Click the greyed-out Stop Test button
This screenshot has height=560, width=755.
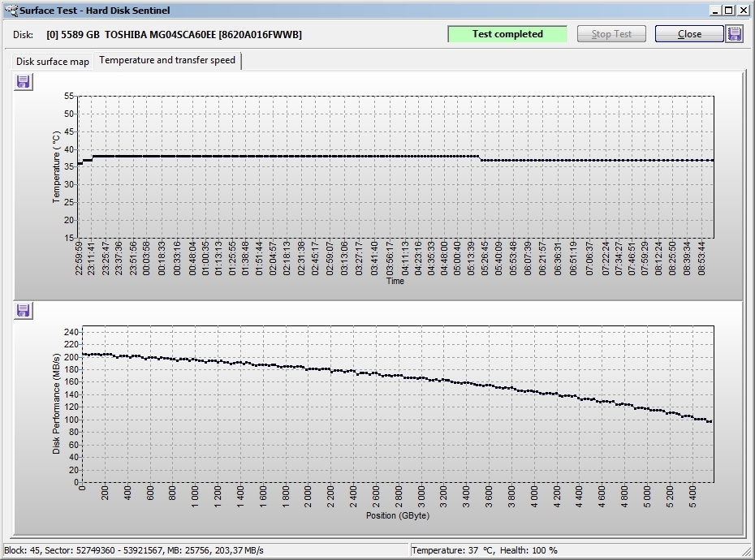[x=611, y=34]
